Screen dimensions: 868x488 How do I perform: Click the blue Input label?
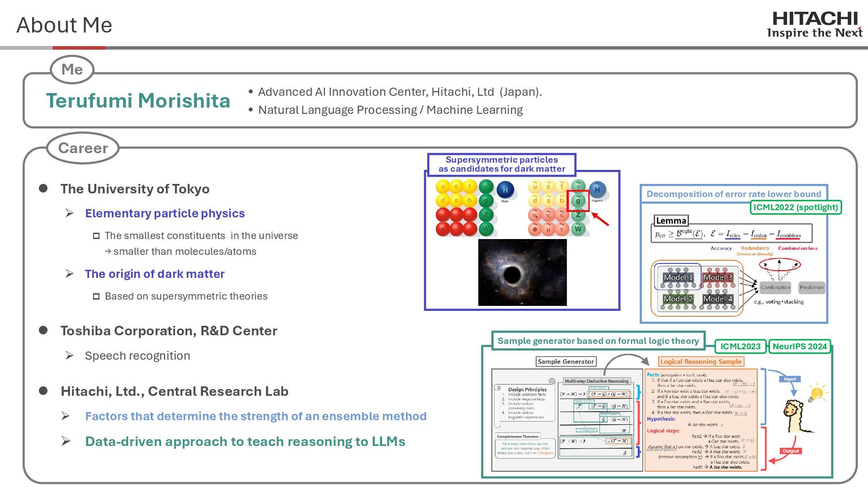click(x=790, y=379)
